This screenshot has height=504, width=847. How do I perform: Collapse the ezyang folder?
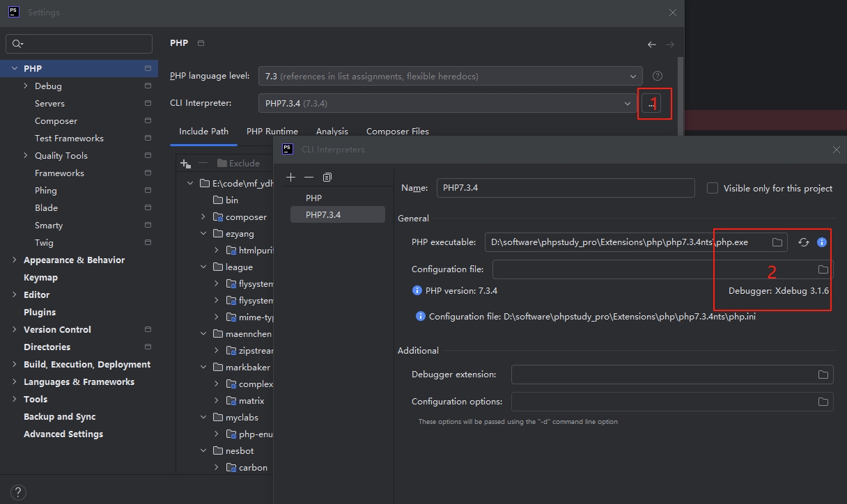203,233
